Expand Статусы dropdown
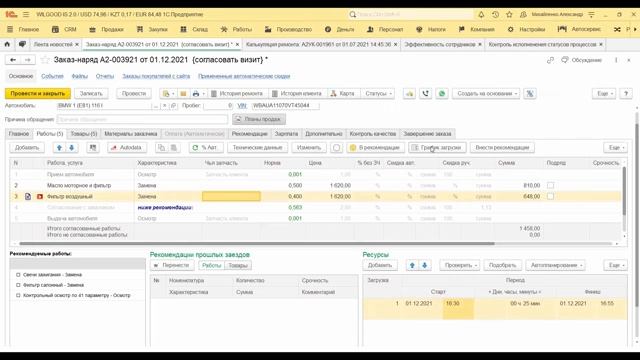The image size is (640, 360). click(378, 93)
